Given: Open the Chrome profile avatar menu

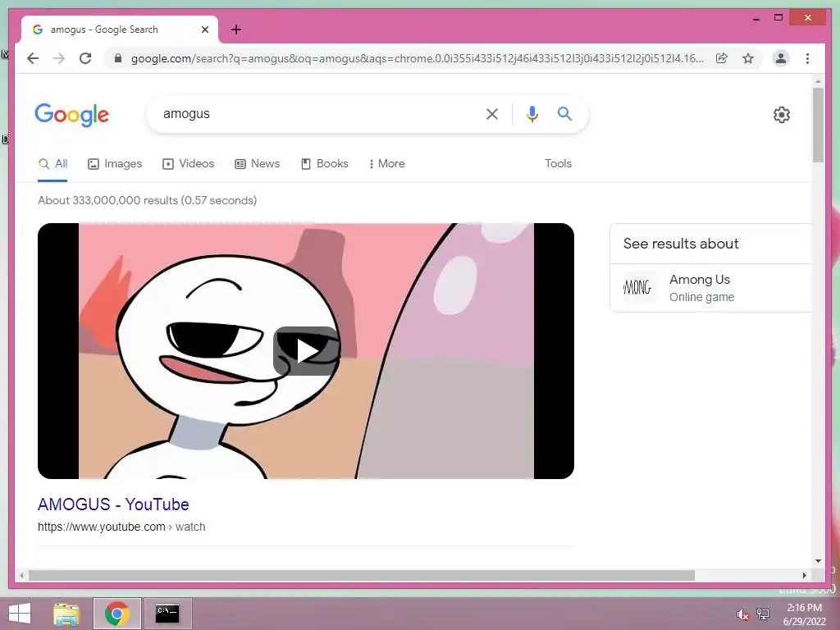Looking at the screenshot, I should click(x=781, y=58).
